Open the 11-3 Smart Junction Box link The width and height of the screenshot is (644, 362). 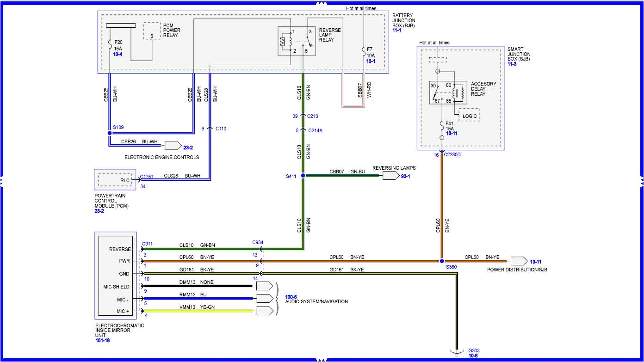point(512,64)
